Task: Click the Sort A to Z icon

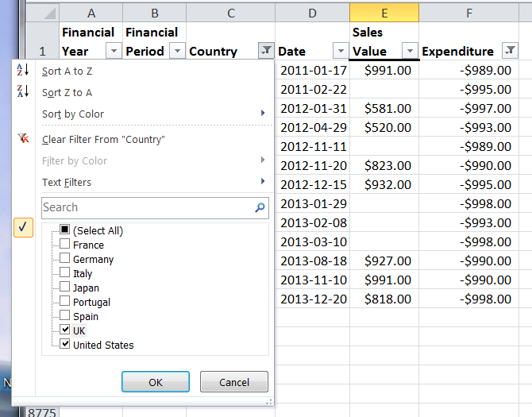Action: (22, 71)
